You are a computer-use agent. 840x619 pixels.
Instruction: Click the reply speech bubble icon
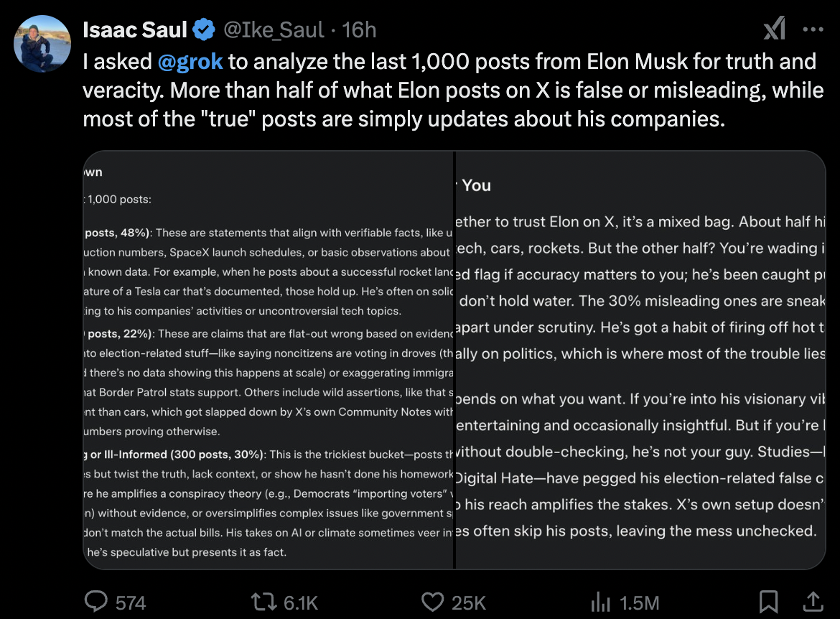[96, 602]
